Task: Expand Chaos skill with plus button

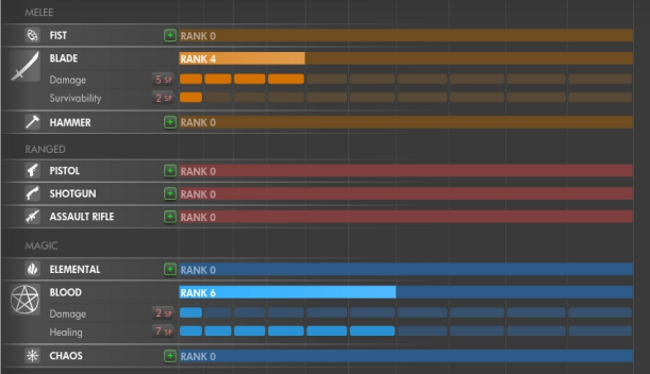Action: pyautogui.click(x=170, y=356)
